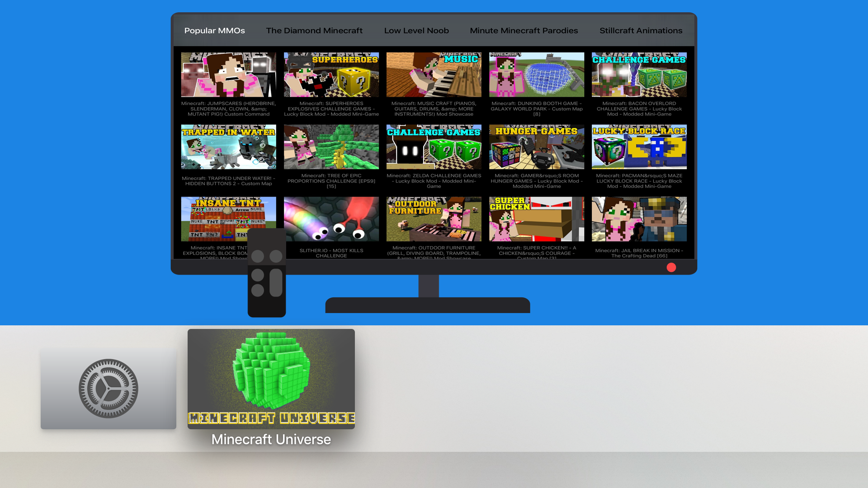Click the 'SLITHER.IO - MOST KILLS CHALLENGE' title
Screen dimensions: 868x488
click(331, 253)
